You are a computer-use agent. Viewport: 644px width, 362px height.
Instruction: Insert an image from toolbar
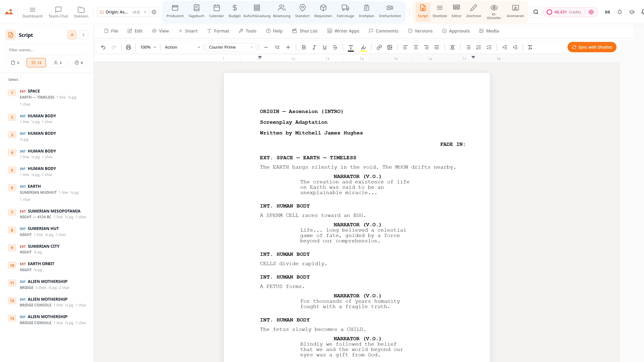(x=390, y=47)
